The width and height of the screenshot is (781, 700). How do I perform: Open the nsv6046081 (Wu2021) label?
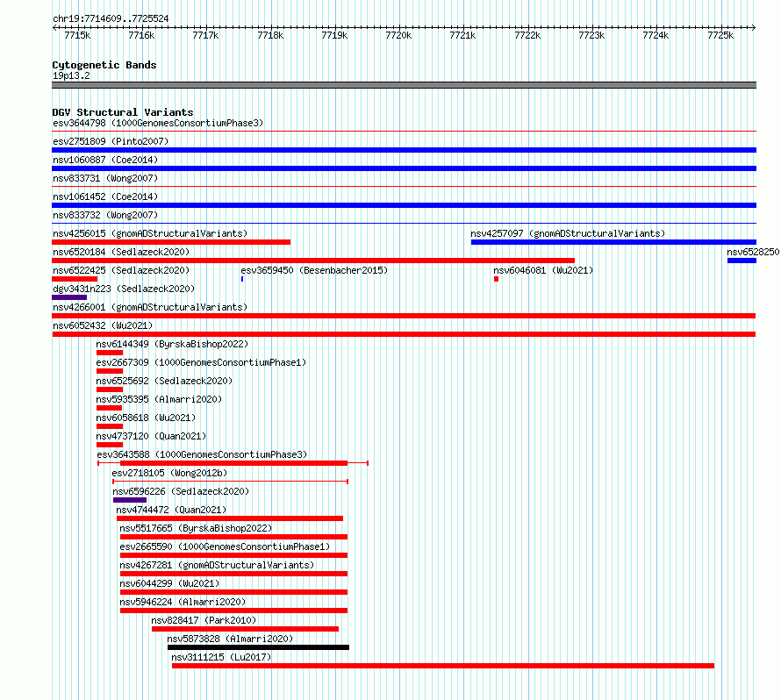coord(543,270)
